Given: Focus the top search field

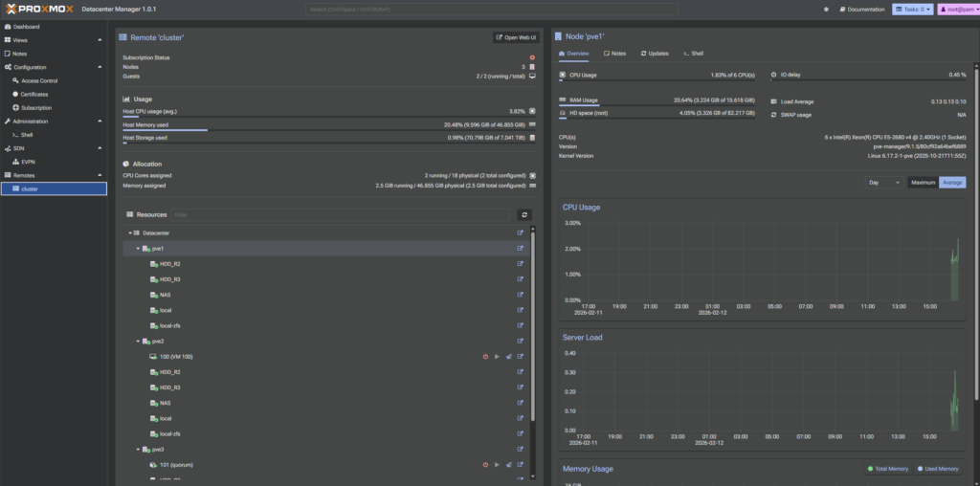Looking at the screenshot, I should 492,10.
